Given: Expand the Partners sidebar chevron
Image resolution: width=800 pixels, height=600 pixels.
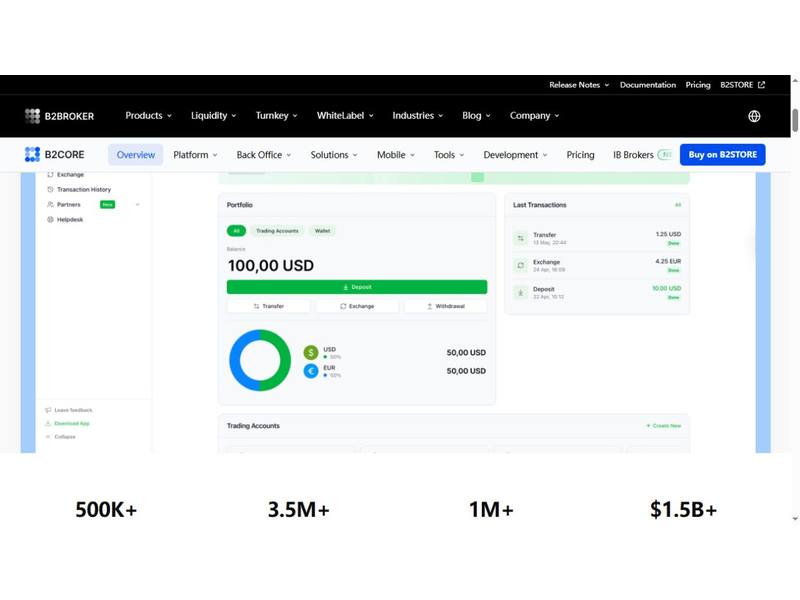Looking at the screenshot, I should [137, 205].
